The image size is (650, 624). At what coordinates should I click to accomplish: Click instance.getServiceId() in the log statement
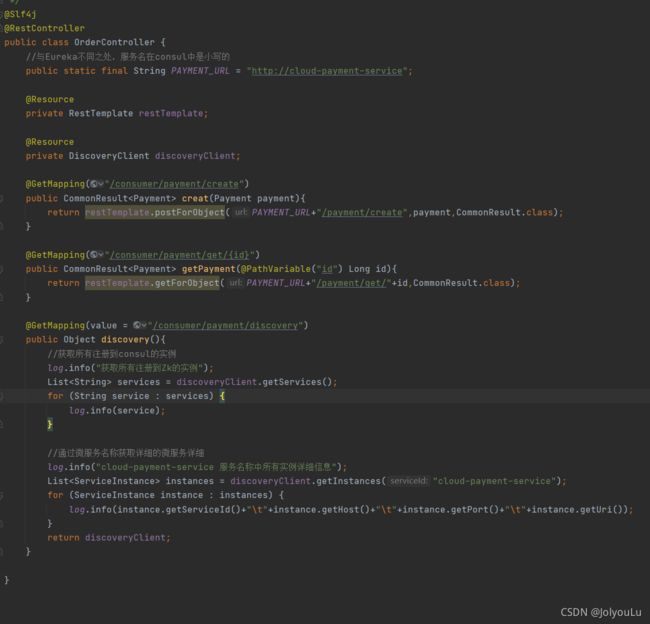pos(182,510)
